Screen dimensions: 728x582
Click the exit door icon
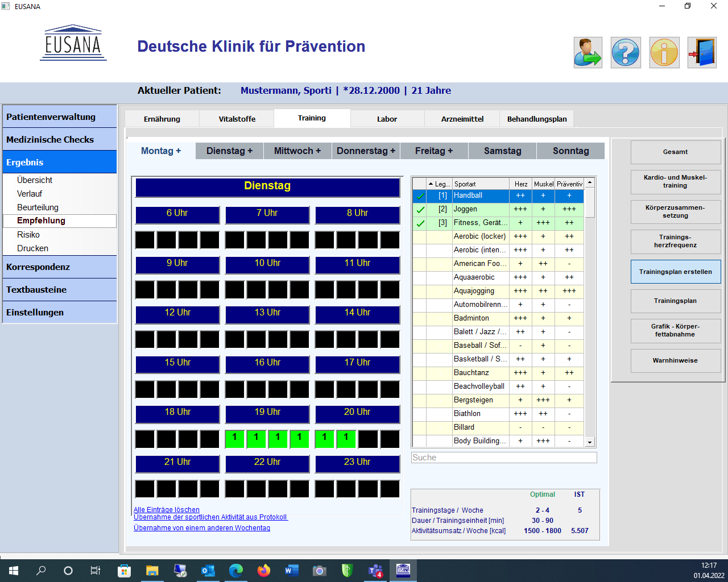[702, 53]
